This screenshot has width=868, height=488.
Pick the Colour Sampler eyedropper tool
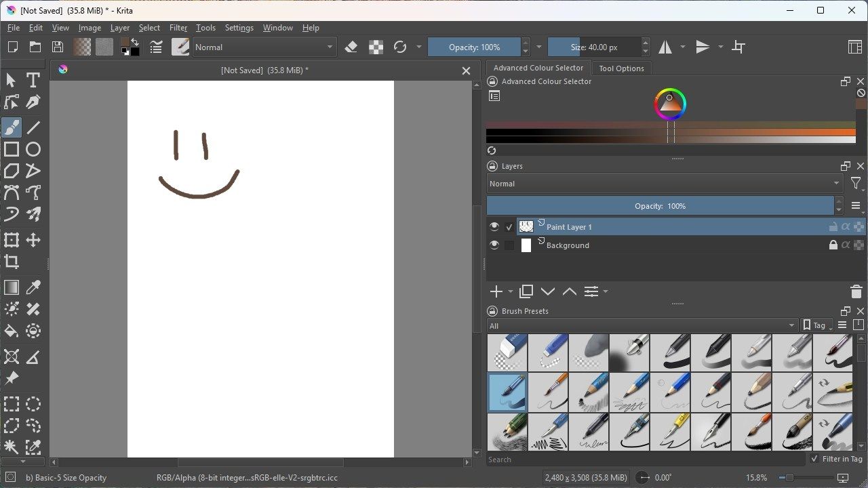pyautogui.click(x=33, y=287)
